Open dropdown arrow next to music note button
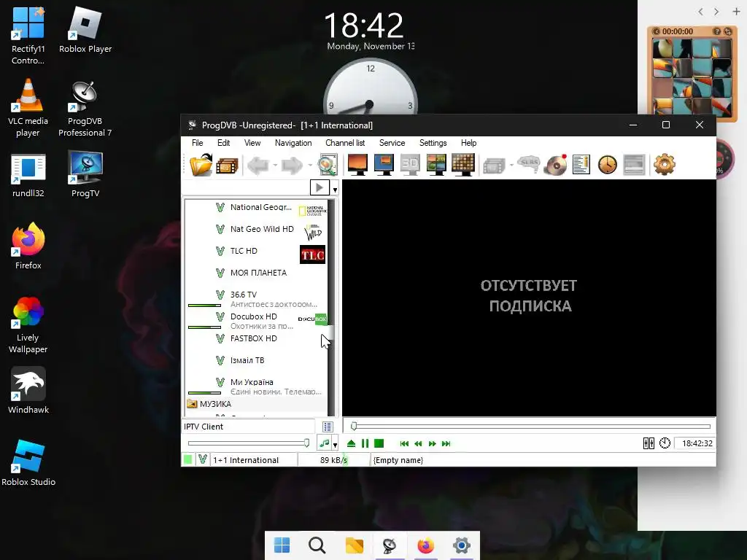 [336, 445]
